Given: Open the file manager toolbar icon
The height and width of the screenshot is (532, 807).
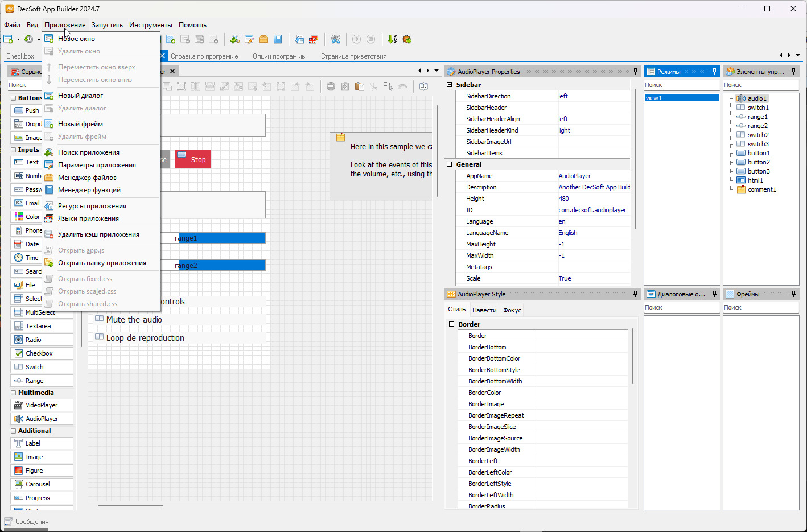Looking at the screenshot, I should pyautogui.click(x=263, y=39).
